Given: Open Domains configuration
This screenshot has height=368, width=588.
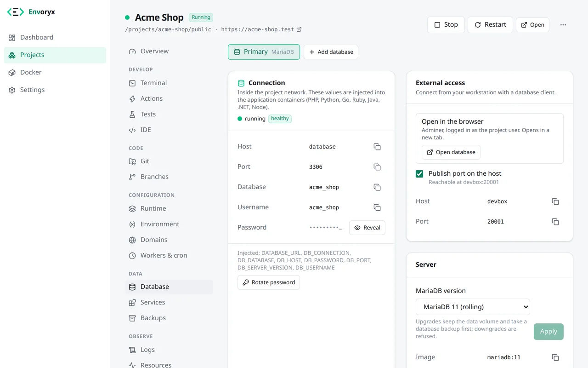Looking at the screenshot, I should [x=169, y=240].
